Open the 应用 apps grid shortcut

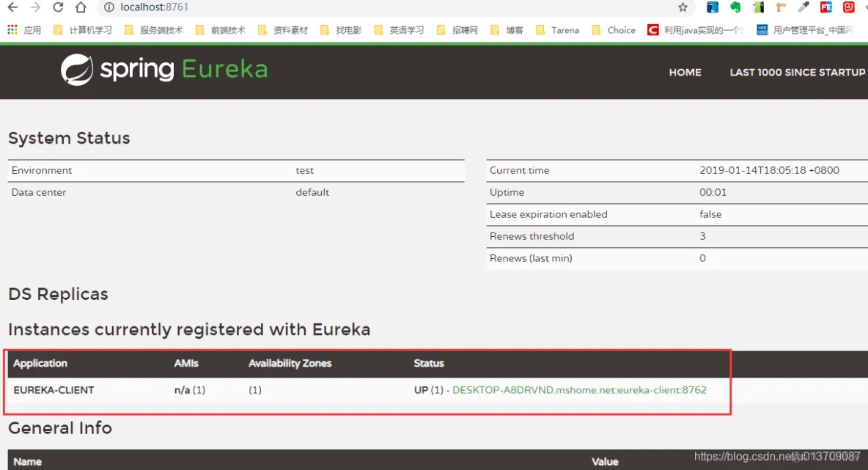point(23,30)
